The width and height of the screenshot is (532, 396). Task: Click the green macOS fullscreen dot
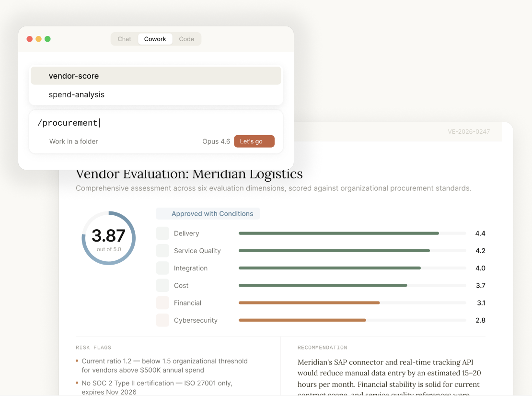(x=47, y=39)
